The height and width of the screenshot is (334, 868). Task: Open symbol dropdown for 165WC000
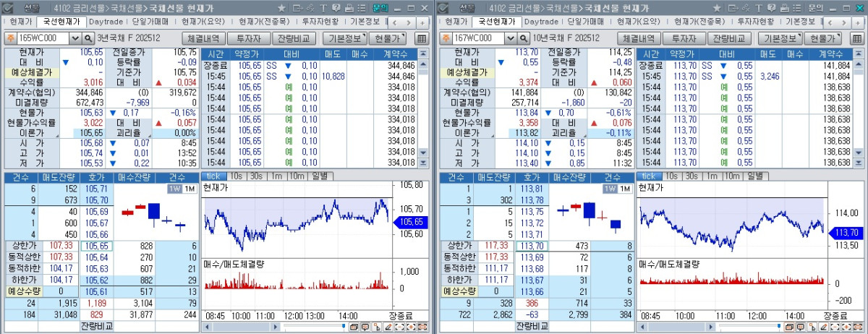click(75, 38)
